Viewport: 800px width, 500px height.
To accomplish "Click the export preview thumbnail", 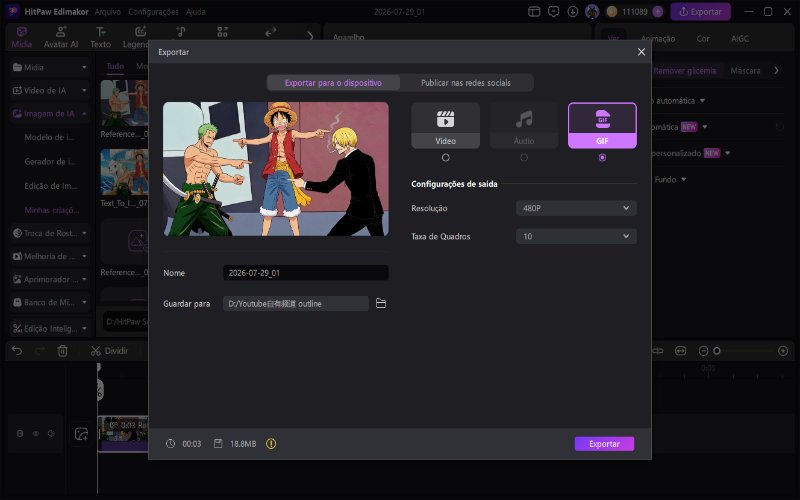I will [x=276, y=169].
